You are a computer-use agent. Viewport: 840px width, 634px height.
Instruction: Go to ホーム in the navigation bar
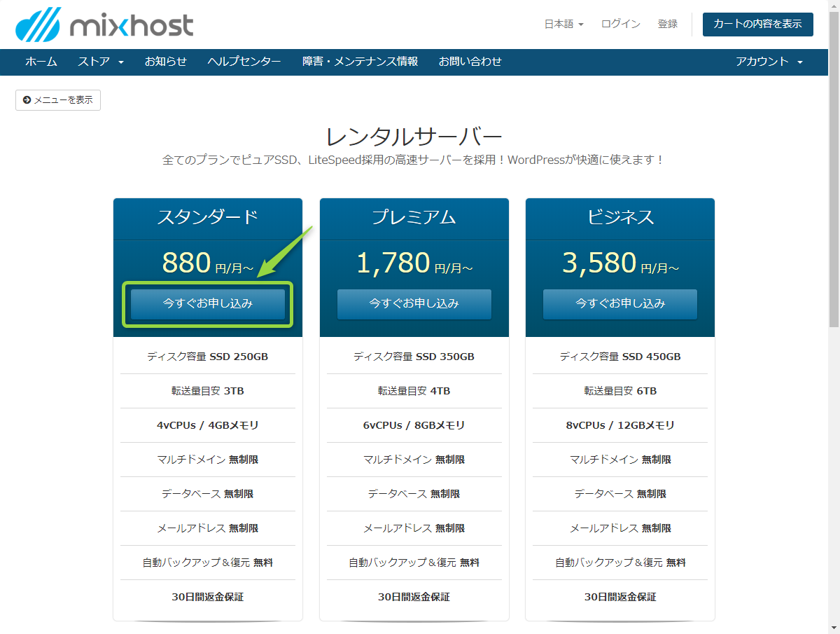(41, 62)
